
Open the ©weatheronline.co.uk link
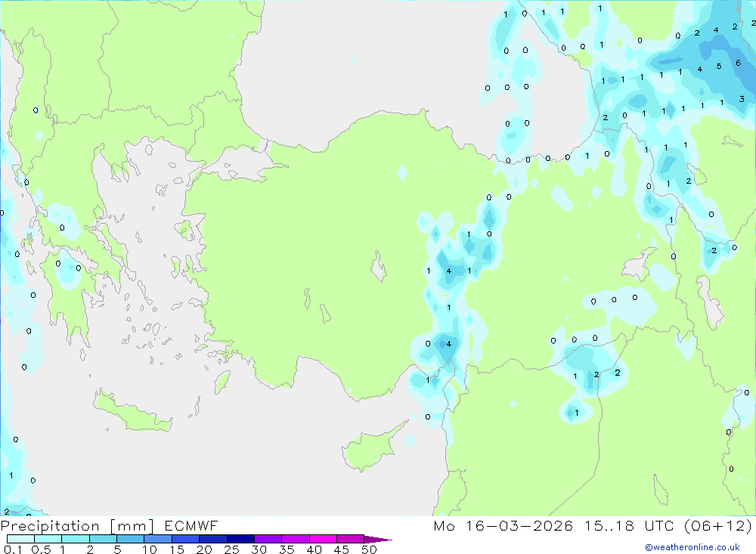pos(692,547)
